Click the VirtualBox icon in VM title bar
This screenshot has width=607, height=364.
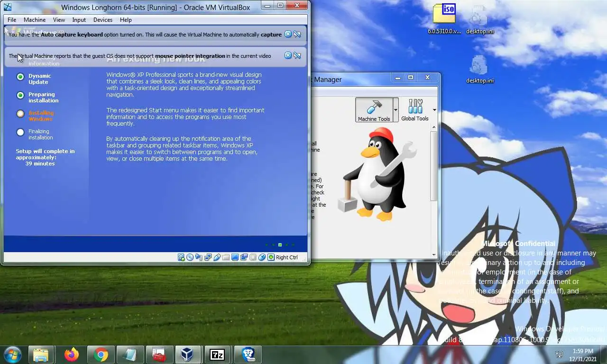[8, 7]
